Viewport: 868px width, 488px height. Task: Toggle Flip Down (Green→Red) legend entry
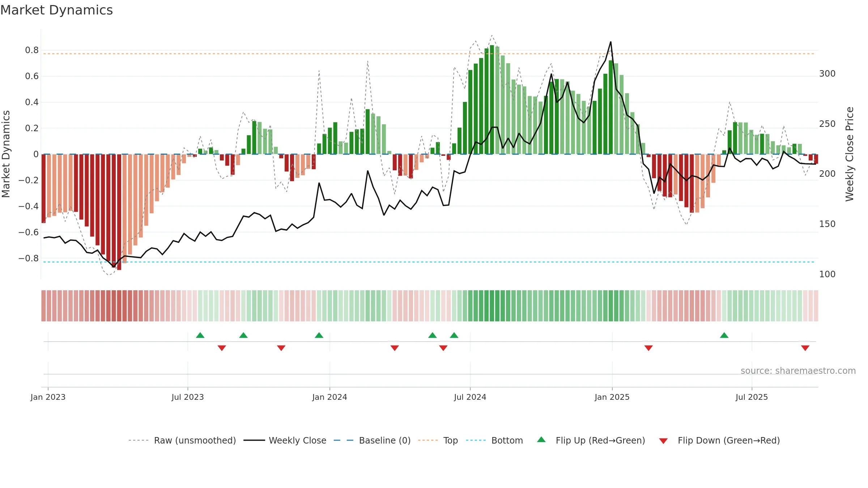719,440
